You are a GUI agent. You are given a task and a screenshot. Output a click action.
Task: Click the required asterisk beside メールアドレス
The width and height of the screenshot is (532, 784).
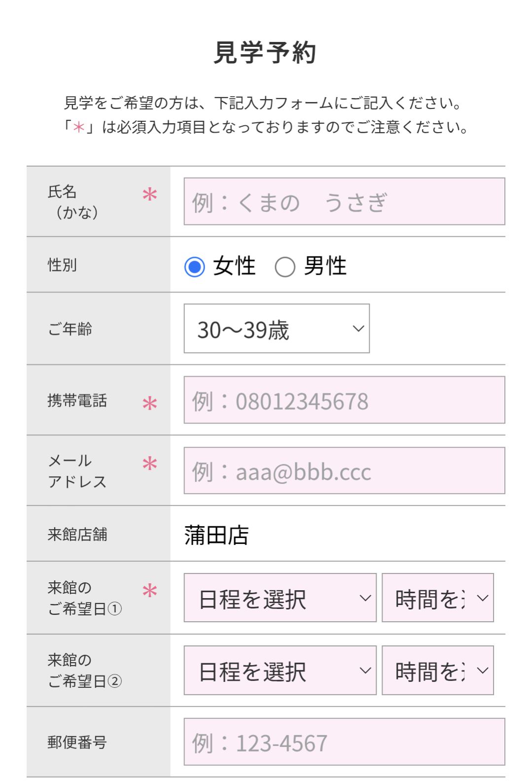150,463
